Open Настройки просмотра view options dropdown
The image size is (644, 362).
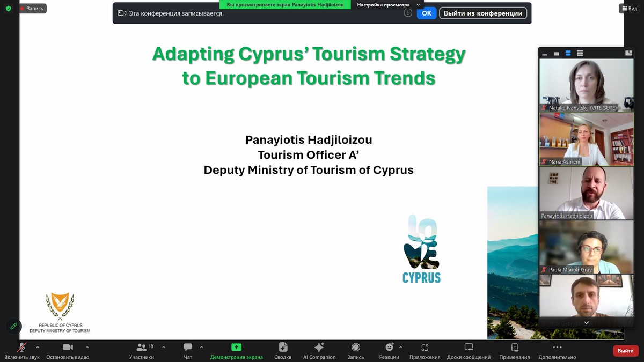(389, 5)
